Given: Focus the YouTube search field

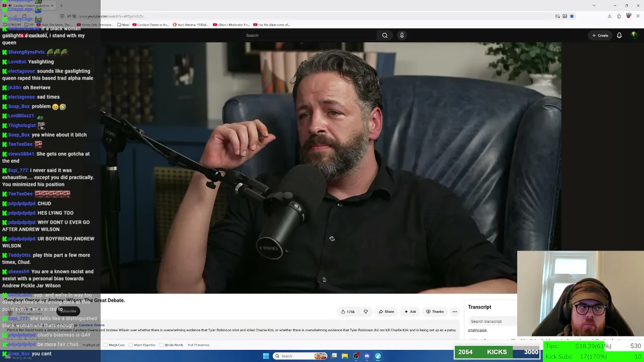Looking at the screenshot, I should coord(309,35).
